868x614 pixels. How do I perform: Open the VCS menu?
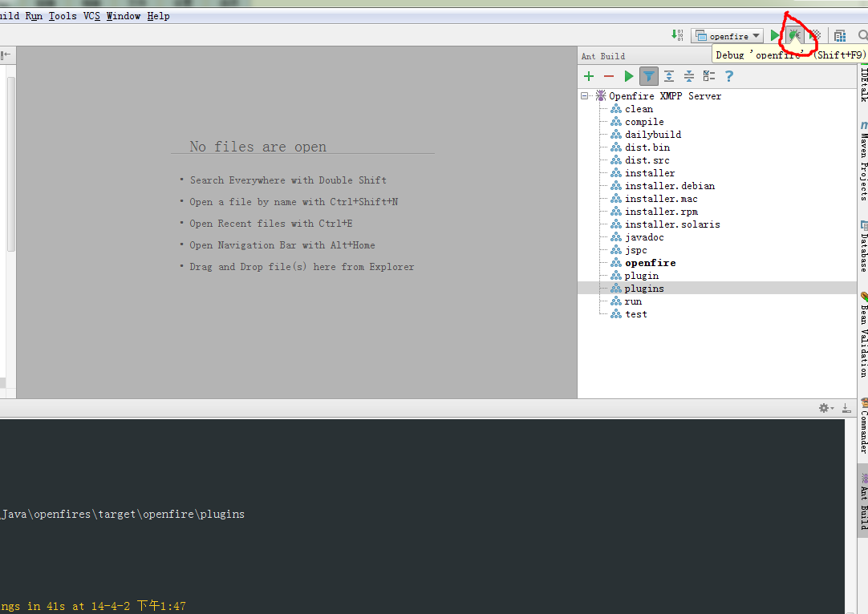pos(91,15)
